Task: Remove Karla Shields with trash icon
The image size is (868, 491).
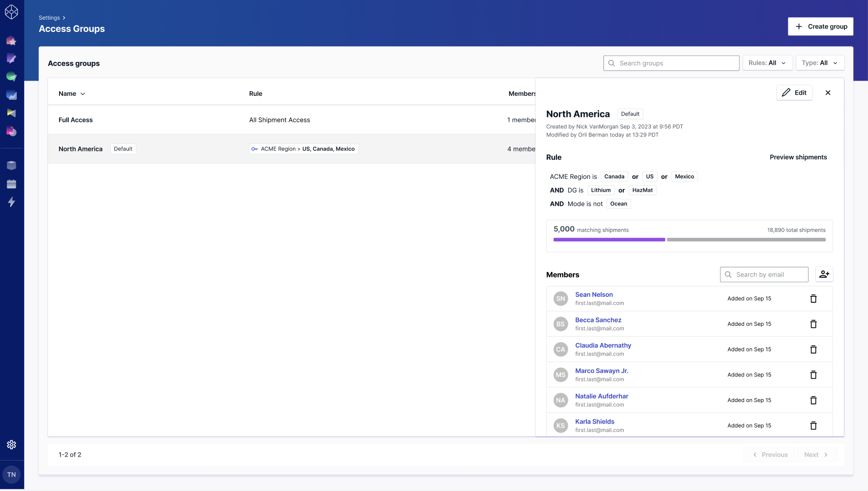Action: [x=813, y=426]
